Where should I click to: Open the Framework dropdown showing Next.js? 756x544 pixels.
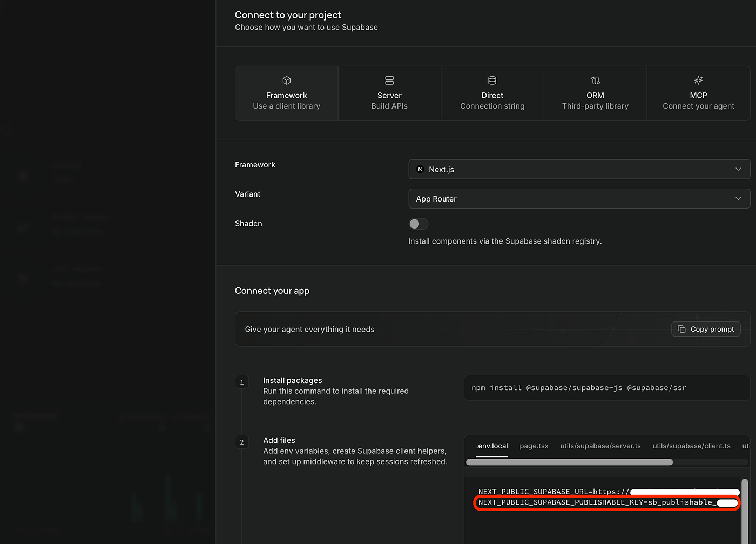click(579, 169)
